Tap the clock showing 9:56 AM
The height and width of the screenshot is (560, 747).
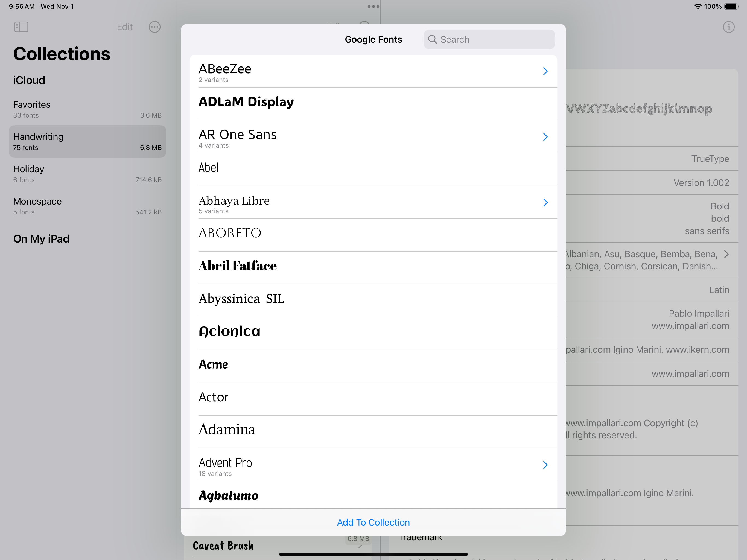(22, 6)
